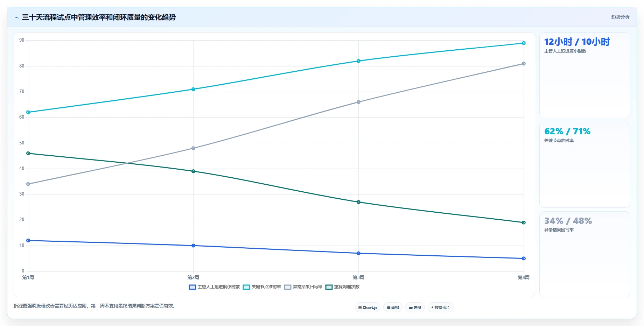The image size is (644, 326).
Task: Select the 进度 tag
Action: [415, 307]
